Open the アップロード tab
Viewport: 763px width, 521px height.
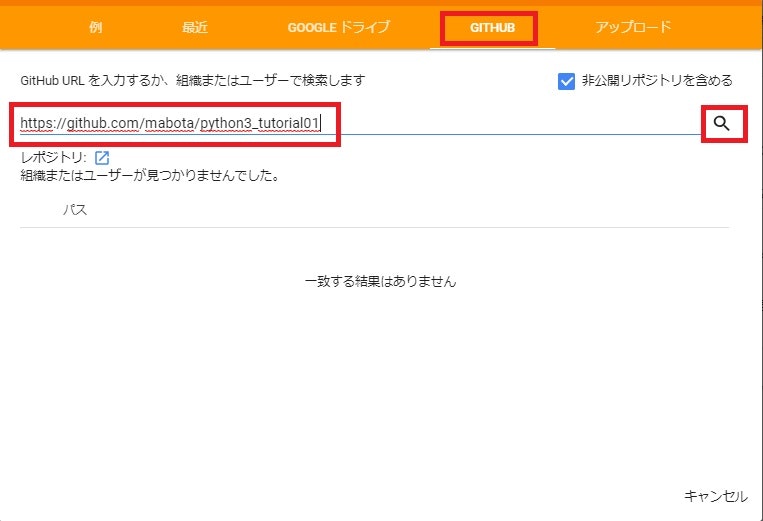point(633,27)
